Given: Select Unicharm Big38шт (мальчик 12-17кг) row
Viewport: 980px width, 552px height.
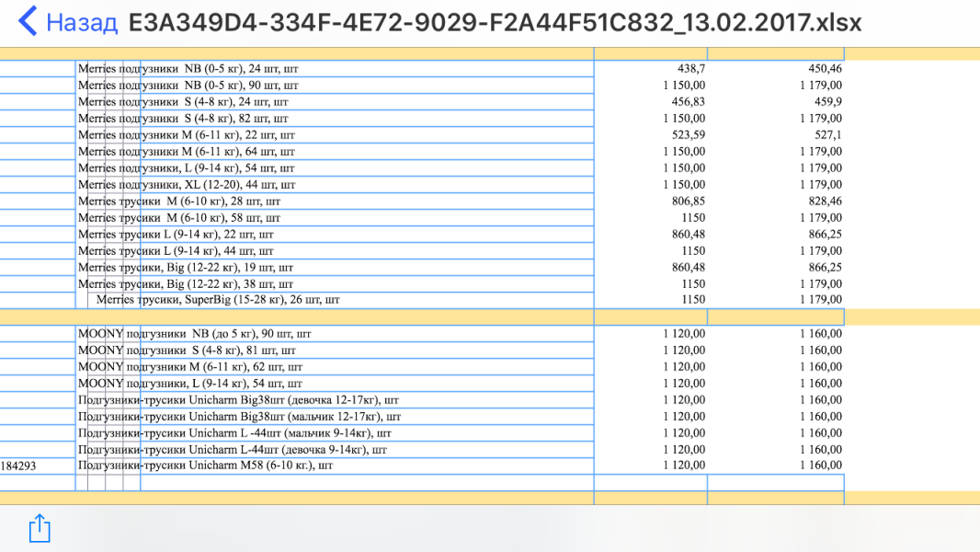Looking at the screenshot, I should click(239, 417).
